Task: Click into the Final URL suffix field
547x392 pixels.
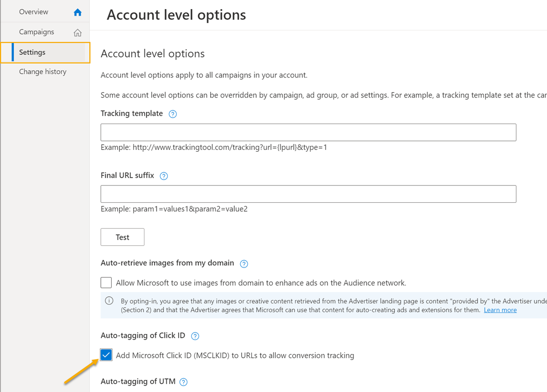Action: point(308,194)
